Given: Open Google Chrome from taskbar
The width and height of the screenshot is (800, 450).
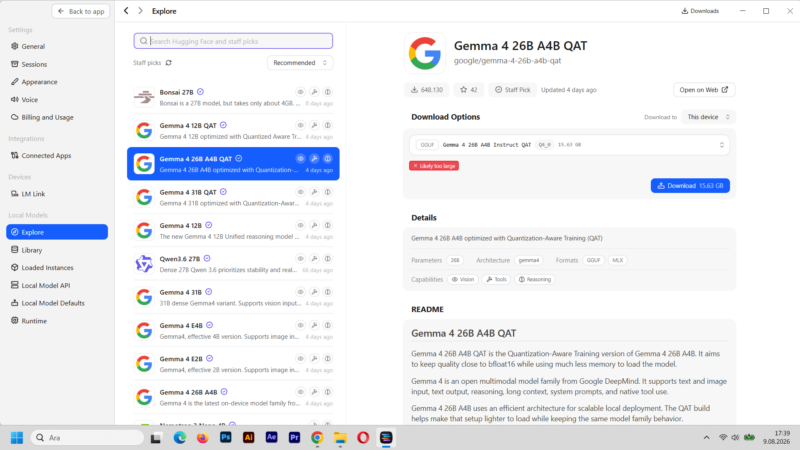Looking at the screenshot, I should (x=317, y=438).
